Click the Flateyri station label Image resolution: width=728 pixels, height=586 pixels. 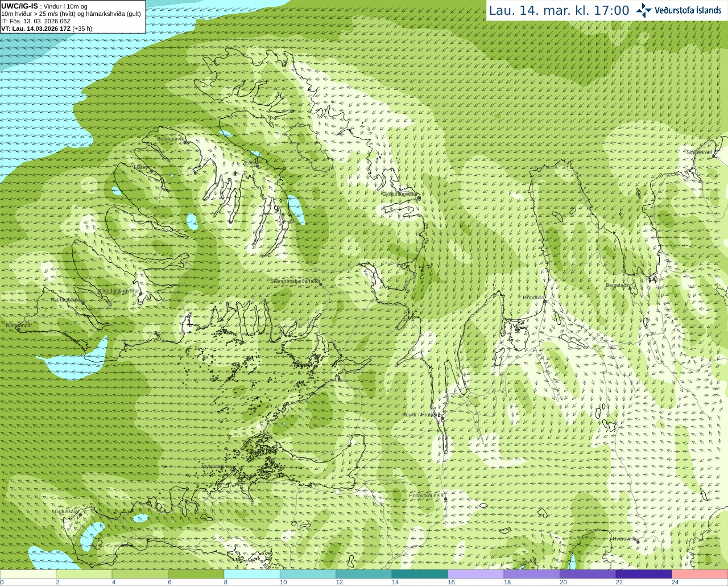(142, 167)
